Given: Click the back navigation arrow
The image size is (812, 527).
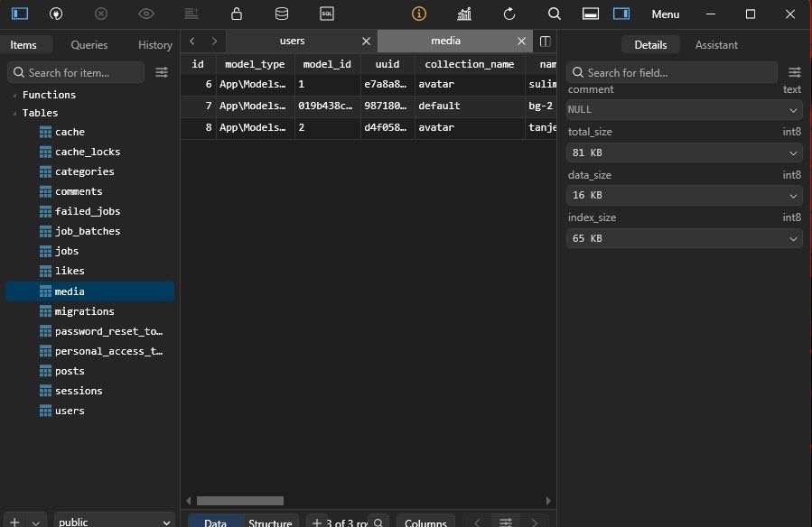Looking at the screenshot, I should coord(192,41).
